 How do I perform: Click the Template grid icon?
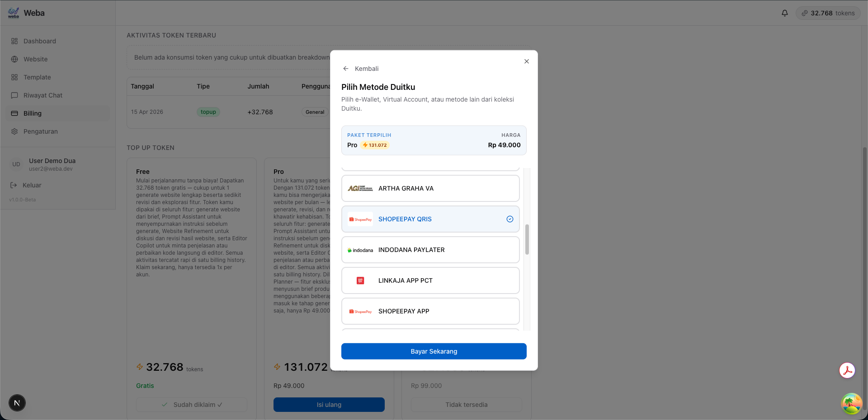(x=14, y=77)
